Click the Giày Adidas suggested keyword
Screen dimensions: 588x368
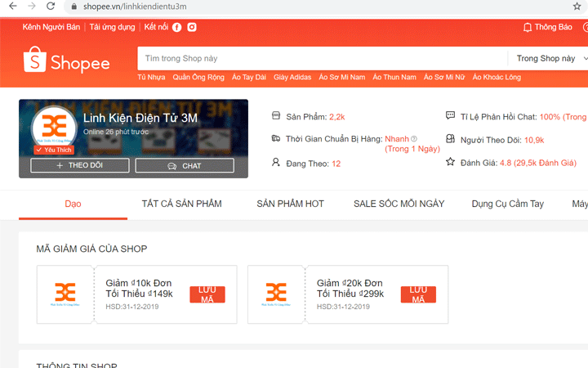(x=292, y=78)
